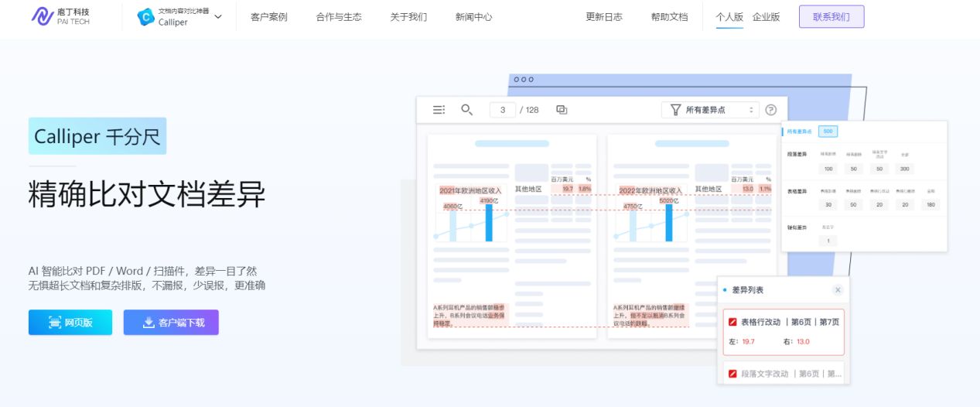The height and width of the screenshot is (407, 980).
Task: Switch to the 个人版 tab
Action: (729, 17)
